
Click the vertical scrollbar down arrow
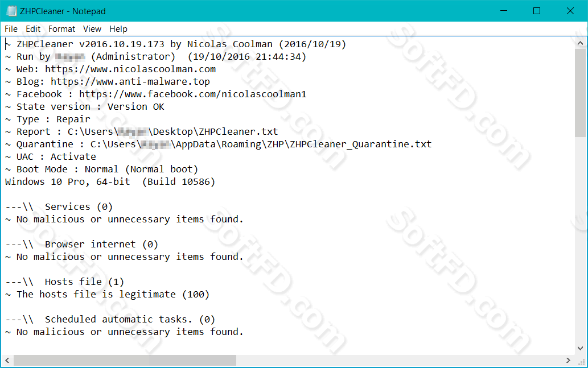581,348
